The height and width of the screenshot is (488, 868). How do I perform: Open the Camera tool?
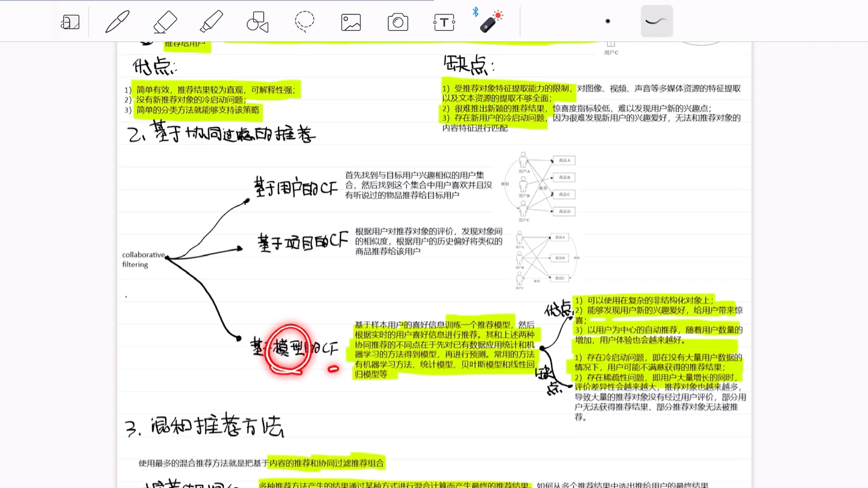click(398, 22)
